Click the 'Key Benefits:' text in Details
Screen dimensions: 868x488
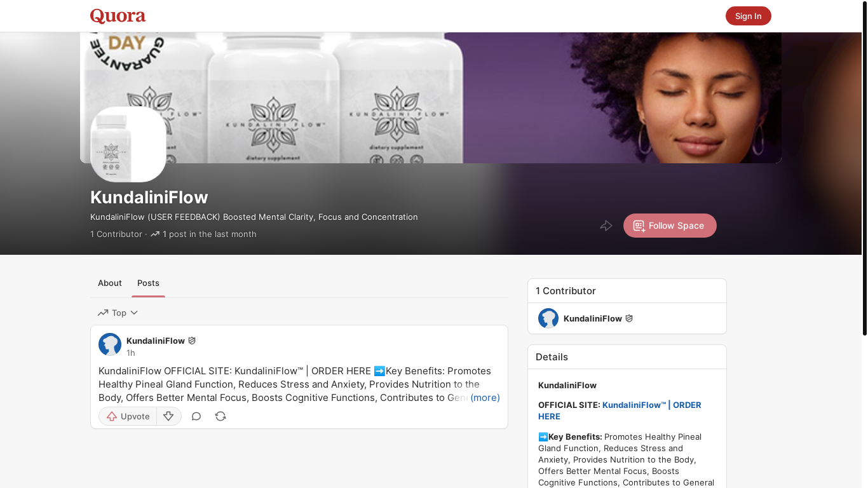[x=575, y=437]
